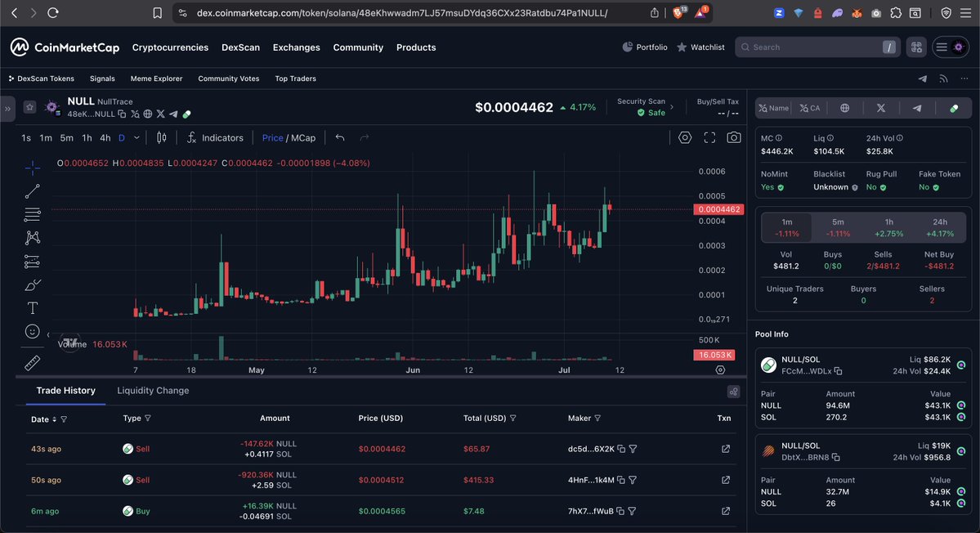Screen dimensions: 980x533
Task: Add NULL token to favorites star
Action: [x=29, y=107]
